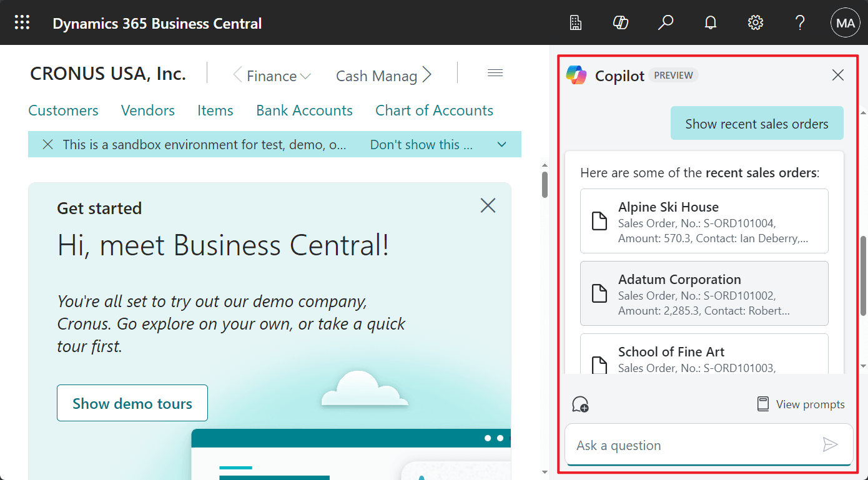This screenshot has width=868, height=480.
Task: Click the send message arrow
Action: click(831, 444)
